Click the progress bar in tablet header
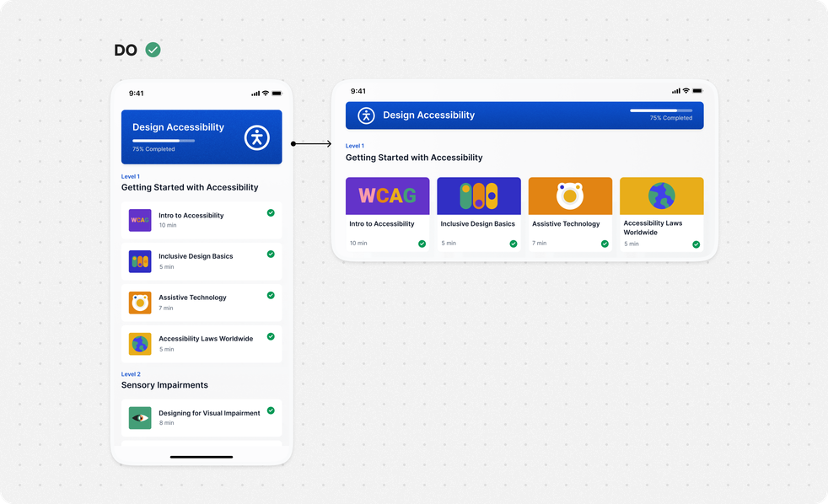 [x=661, y=110]
